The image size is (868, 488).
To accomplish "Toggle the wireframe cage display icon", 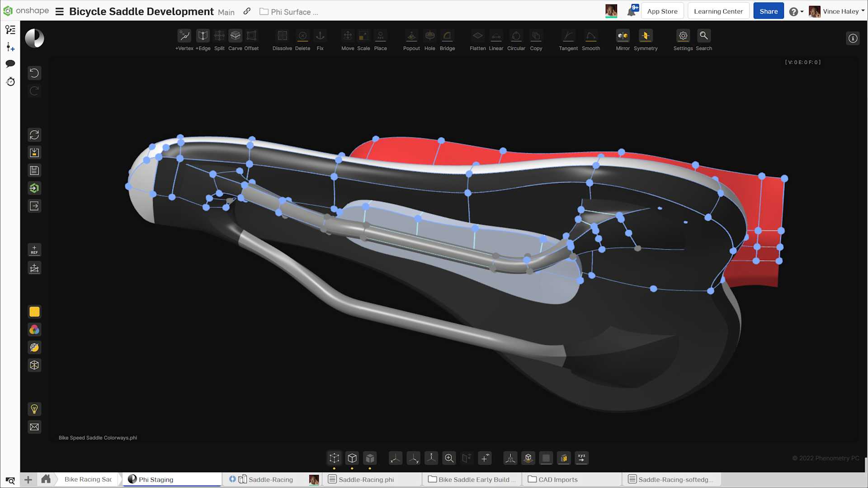I will [x=334, y=458].
